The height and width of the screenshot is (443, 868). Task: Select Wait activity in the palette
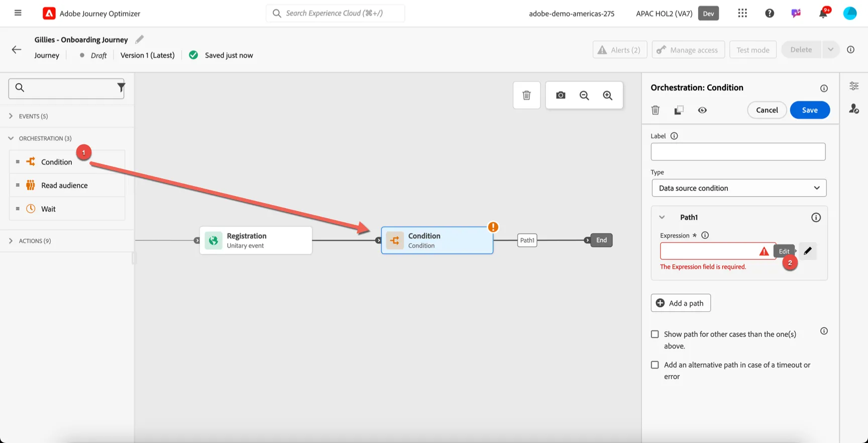67,209
